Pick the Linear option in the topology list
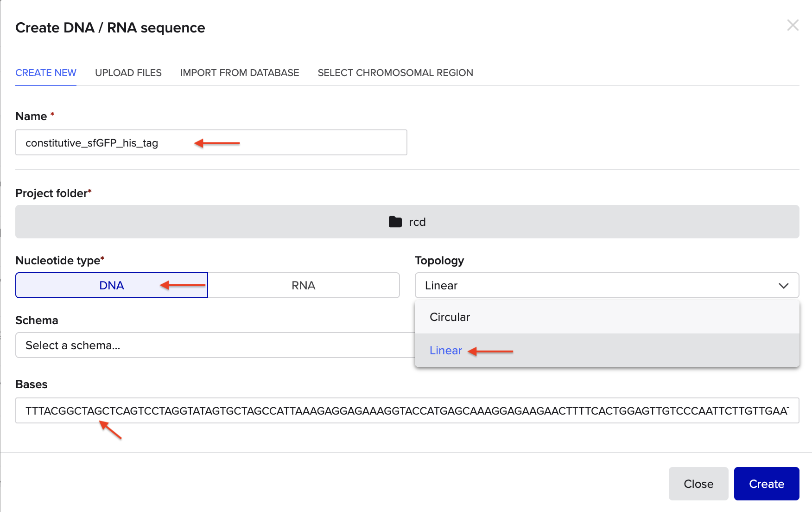 (445, 351)
